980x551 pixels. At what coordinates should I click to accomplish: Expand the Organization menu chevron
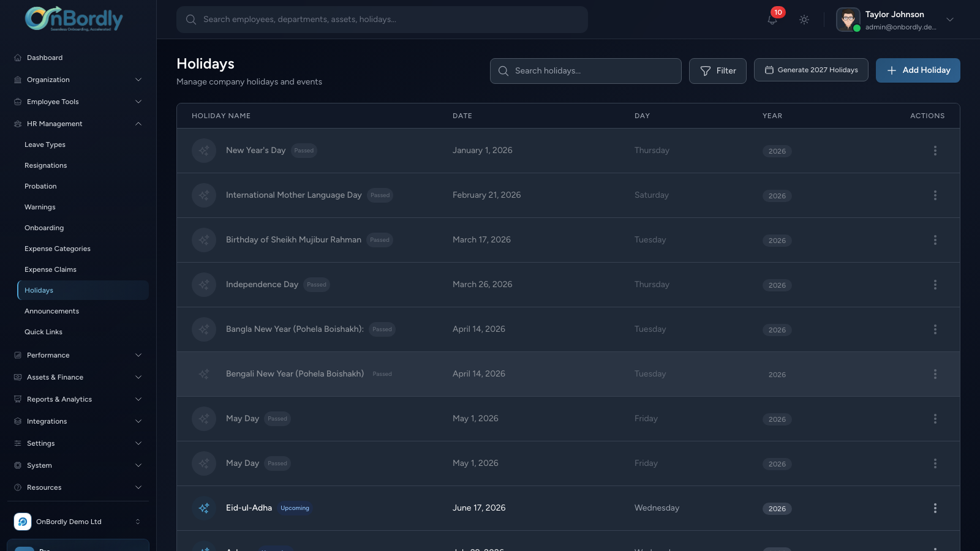click(138, 80)
